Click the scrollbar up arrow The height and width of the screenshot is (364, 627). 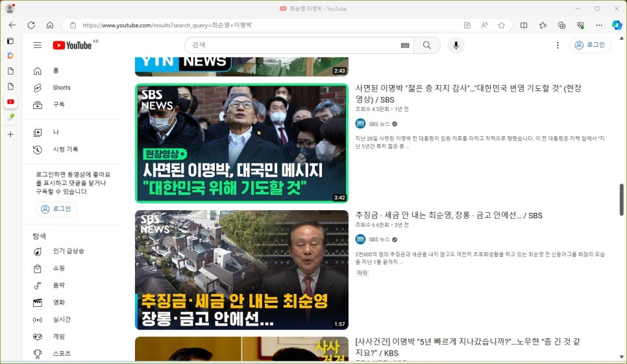[x=621, y=39]
